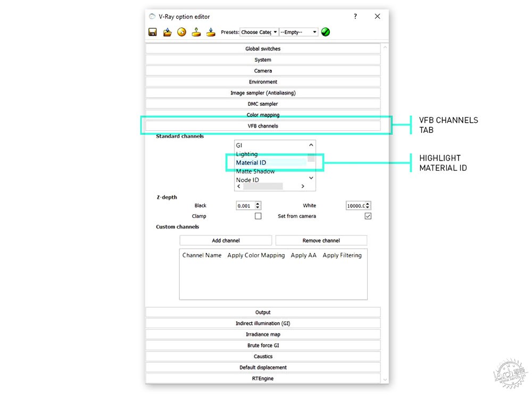Click the channels list scroll up arrow
This screenshot has height=395, width=532.
tap(311, 145)
